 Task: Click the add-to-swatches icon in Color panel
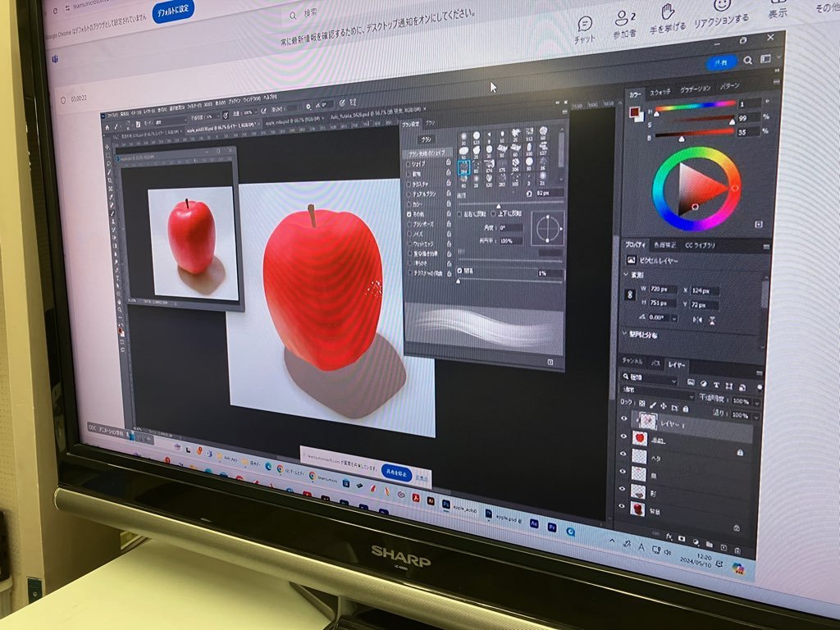pos(758,225)
